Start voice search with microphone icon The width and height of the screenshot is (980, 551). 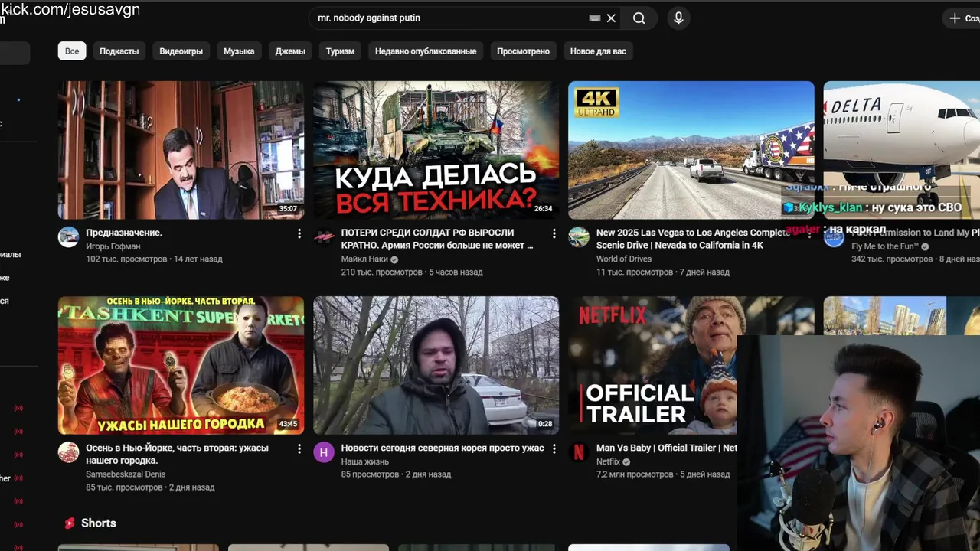(678, 18)
